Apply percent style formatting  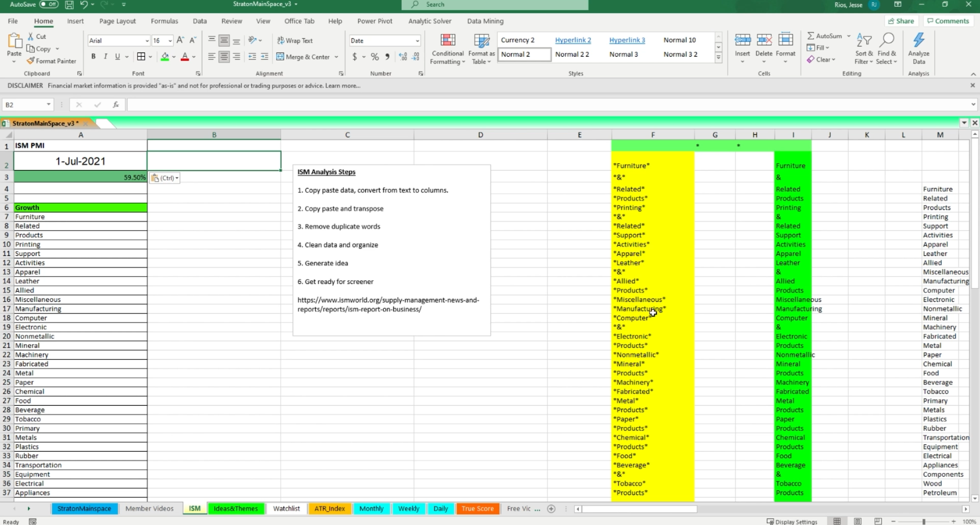(375, 57)
